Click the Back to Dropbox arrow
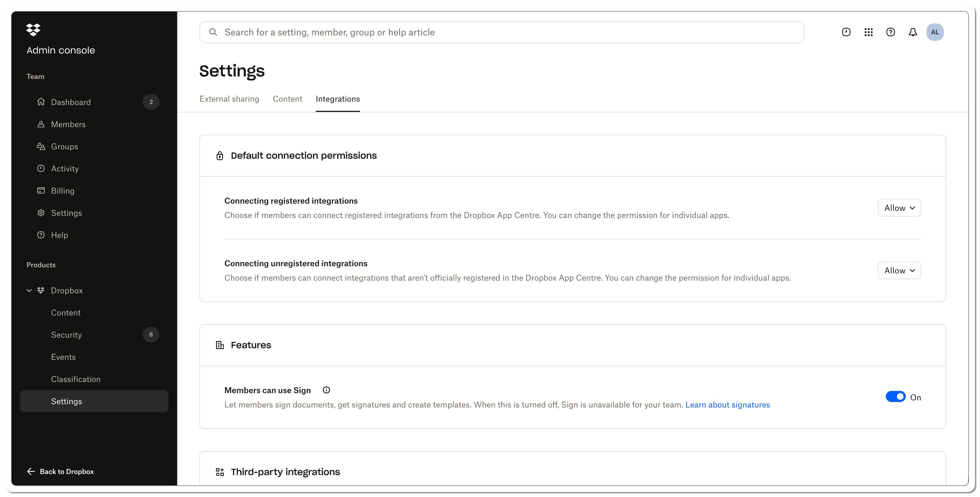The height and width of the screenshot is (497, 980). tap(31, 472)
